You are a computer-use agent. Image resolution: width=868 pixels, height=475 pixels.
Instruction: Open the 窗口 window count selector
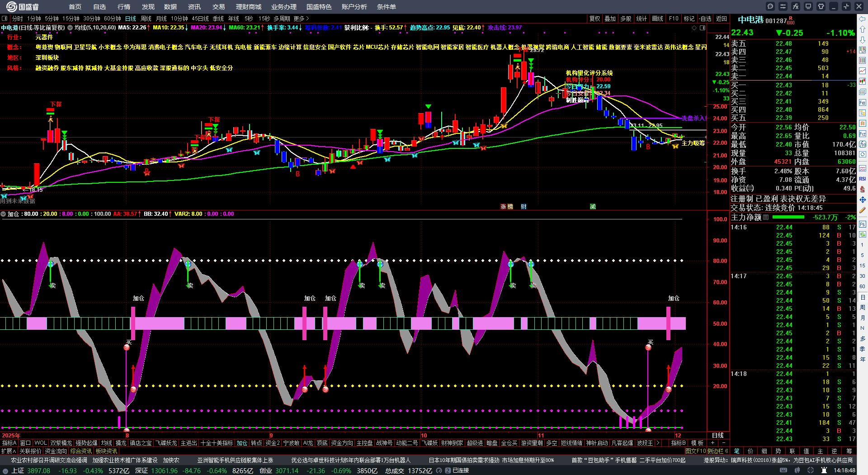pyautogui.click(x=26, y=443)
